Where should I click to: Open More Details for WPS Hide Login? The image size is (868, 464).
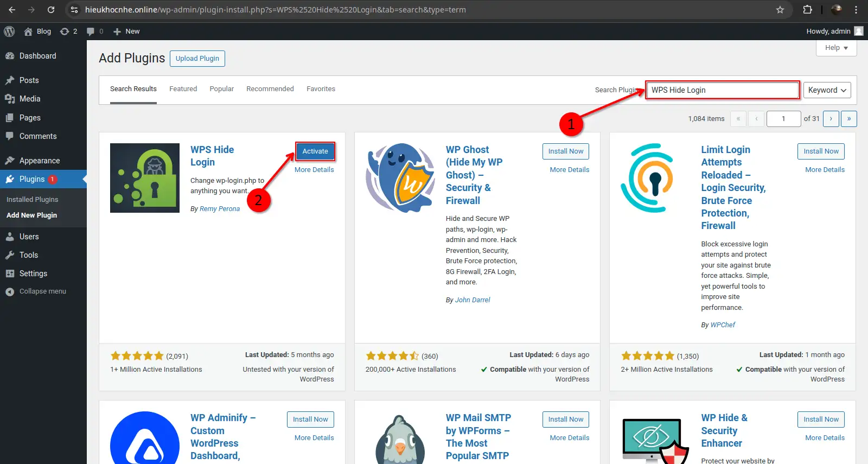click(x=314, y=170)
